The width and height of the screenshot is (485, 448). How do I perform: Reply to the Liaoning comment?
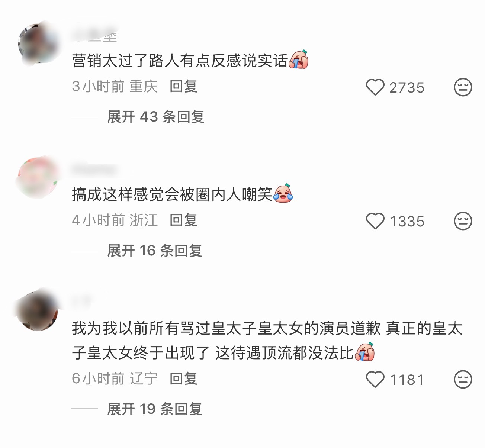click(183, 378)
